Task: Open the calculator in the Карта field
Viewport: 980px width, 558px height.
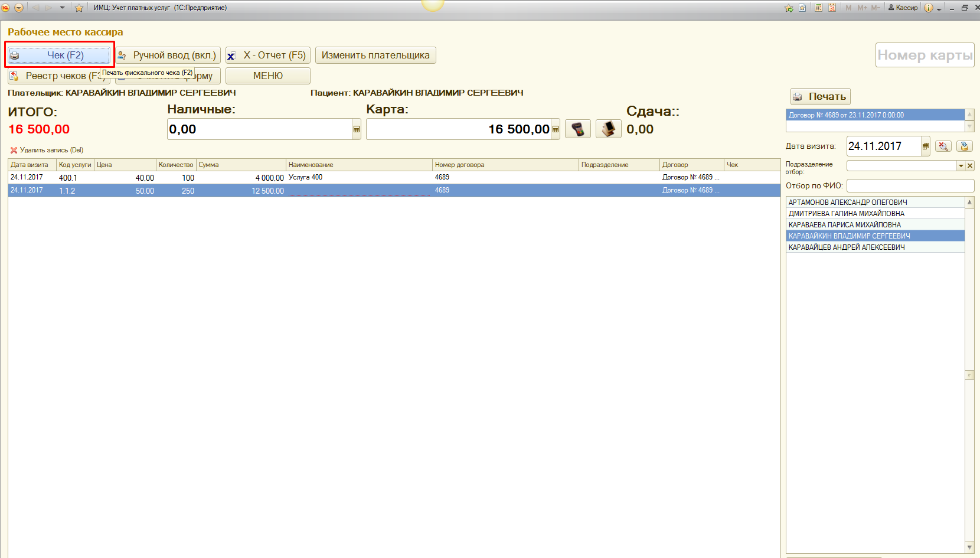Action: pyautogui.click(x=556, y=129)
